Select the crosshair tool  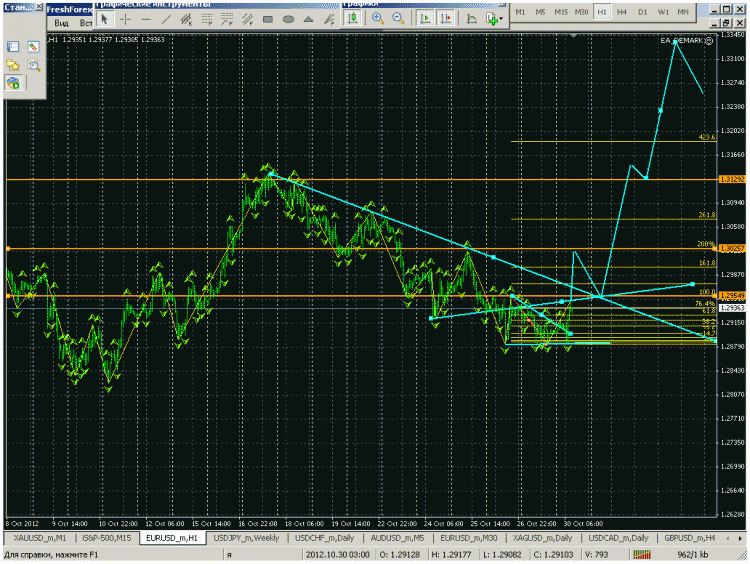pyautogui.click(x=125, y=19)
